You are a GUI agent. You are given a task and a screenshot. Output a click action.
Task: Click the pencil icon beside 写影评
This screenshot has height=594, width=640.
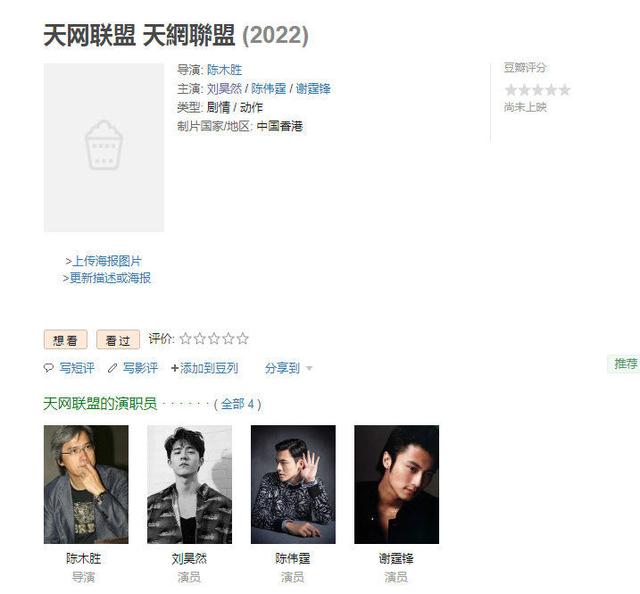pyautogui.click(x=112, y=368)
